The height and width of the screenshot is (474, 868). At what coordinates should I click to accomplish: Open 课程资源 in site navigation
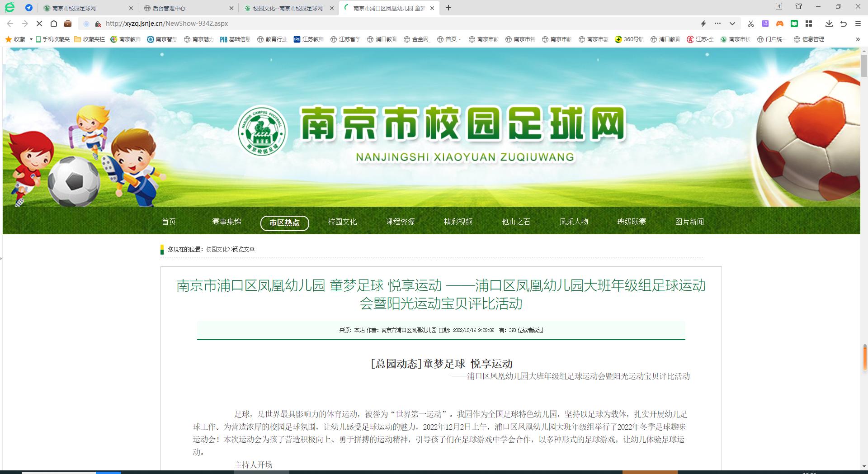(x=400, y=222)
